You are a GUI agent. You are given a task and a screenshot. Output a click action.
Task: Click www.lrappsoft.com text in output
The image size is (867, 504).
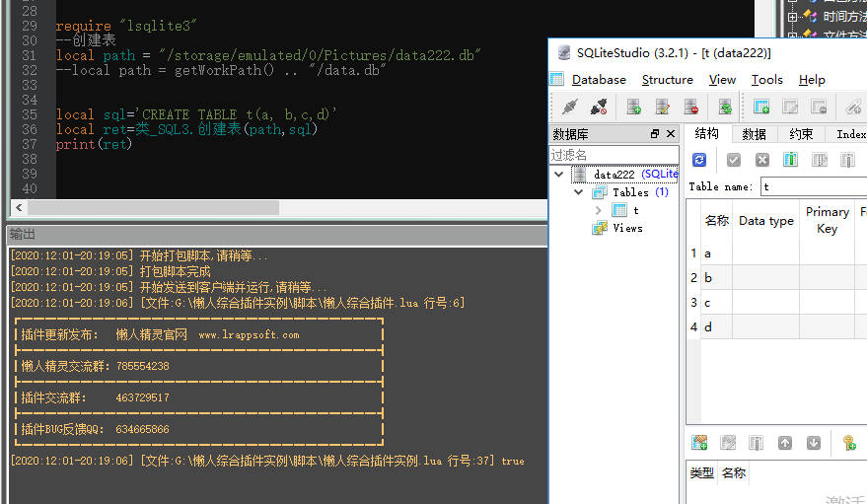click(x=249, y=335)
